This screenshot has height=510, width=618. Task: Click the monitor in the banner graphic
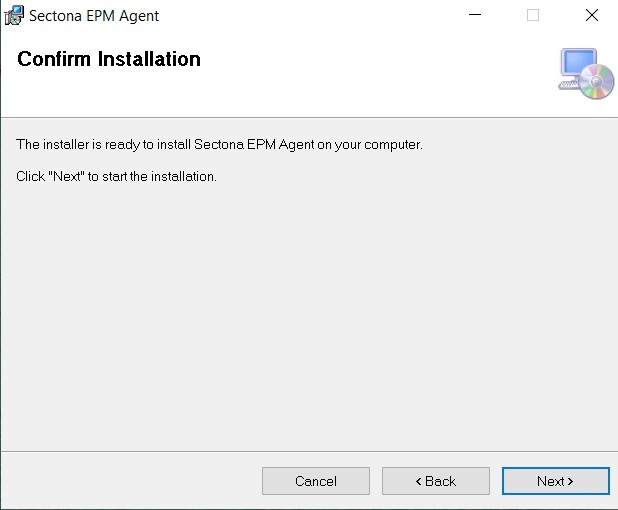click(x=578, y=65)
